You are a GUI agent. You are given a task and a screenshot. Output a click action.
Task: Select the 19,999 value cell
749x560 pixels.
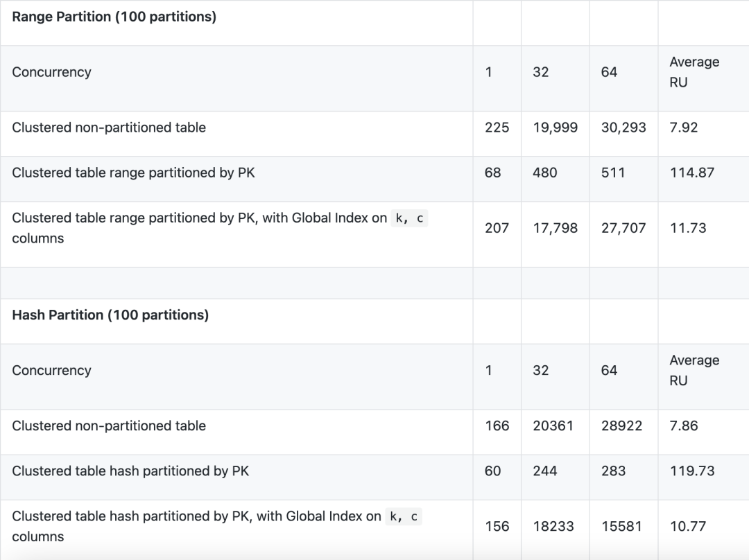(x=555, y=128)
